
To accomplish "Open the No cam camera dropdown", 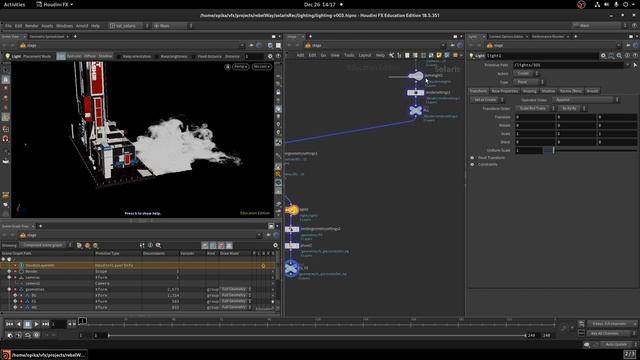I will click(262, 67).
